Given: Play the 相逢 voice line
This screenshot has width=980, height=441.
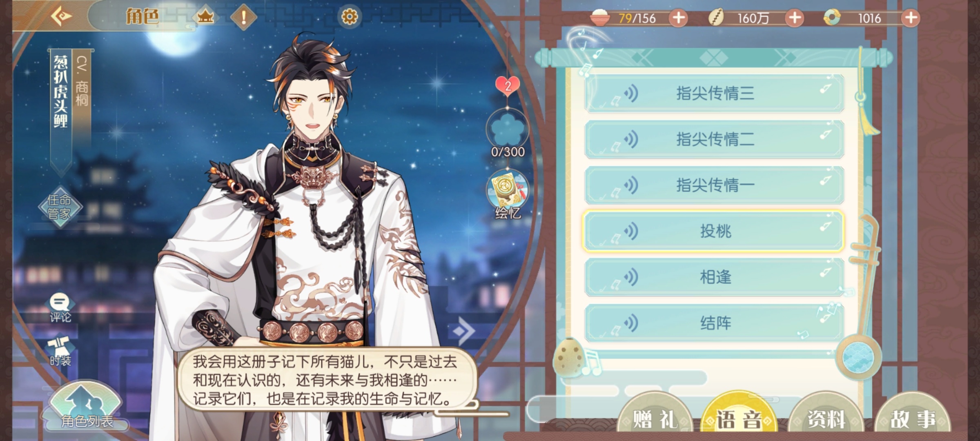Looking at the screenshot, I should click(714, 277).
